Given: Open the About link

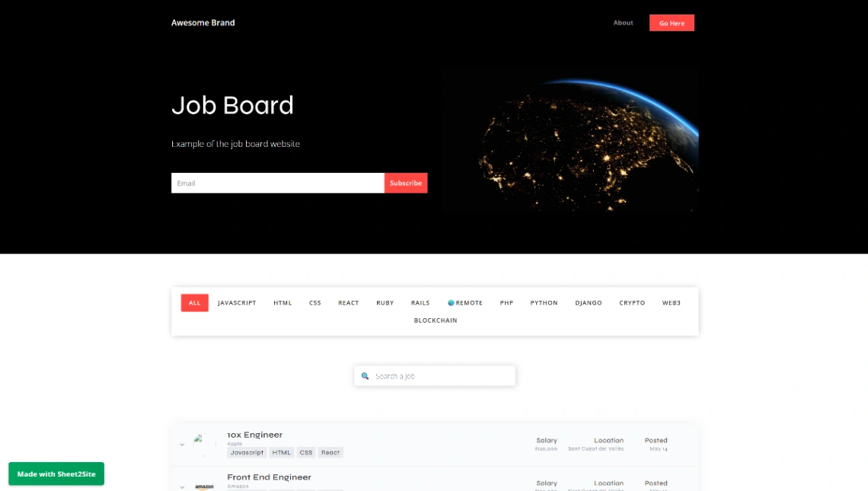Looking at the screenshot, I should 623,23.
